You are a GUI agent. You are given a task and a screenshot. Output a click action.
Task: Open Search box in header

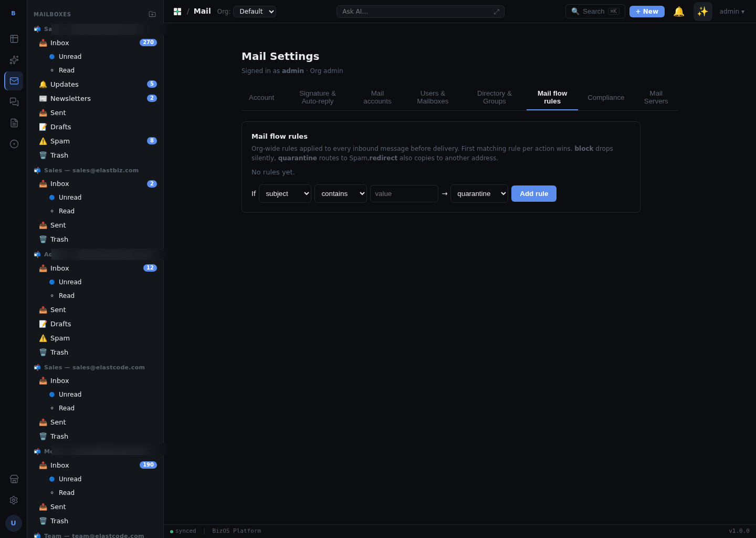pos(595,12)
